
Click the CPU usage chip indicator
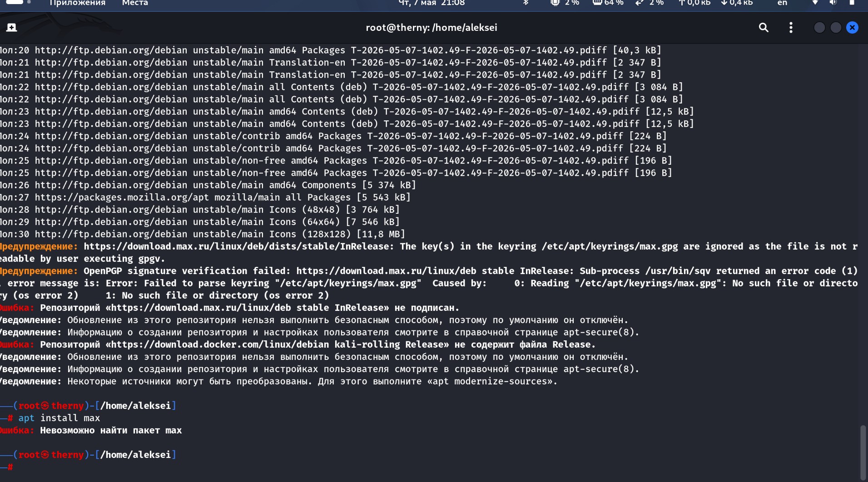pos(555,3)
